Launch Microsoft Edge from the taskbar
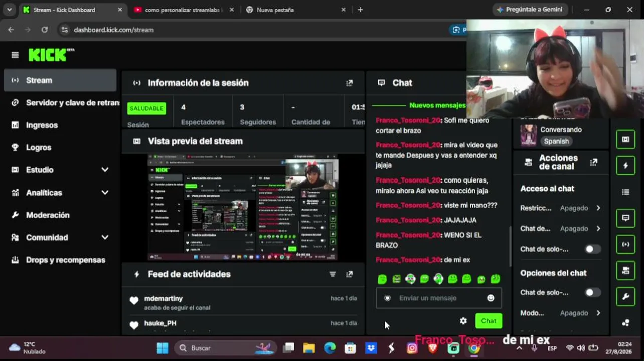This screenshot has height=361, width=644. [x=330, y=348]
